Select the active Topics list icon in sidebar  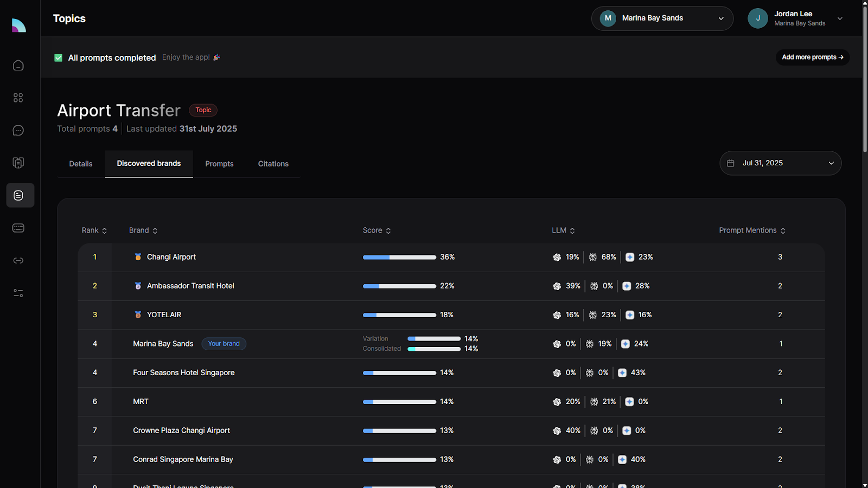(x=20, y=195)
